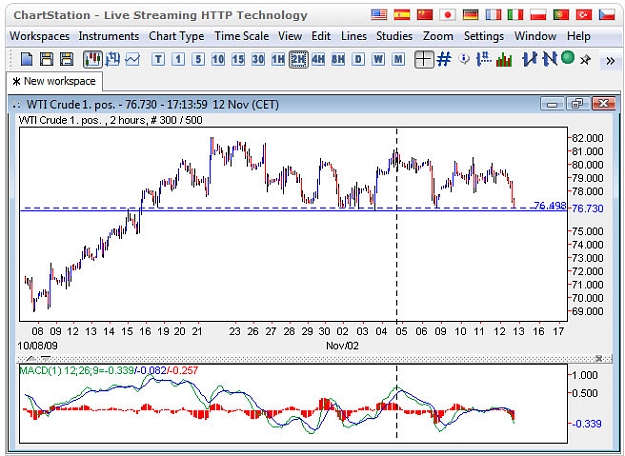Open the Workspaces menu
This screenshot has height=456, width=625.
39,36
